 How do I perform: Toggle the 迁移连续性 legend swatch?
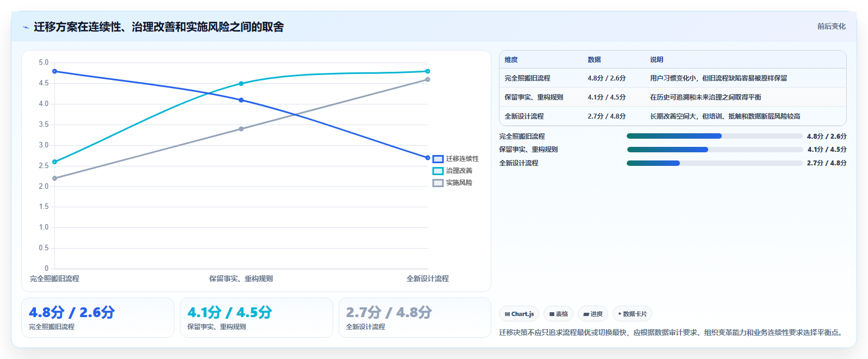[x=438, y=159]
